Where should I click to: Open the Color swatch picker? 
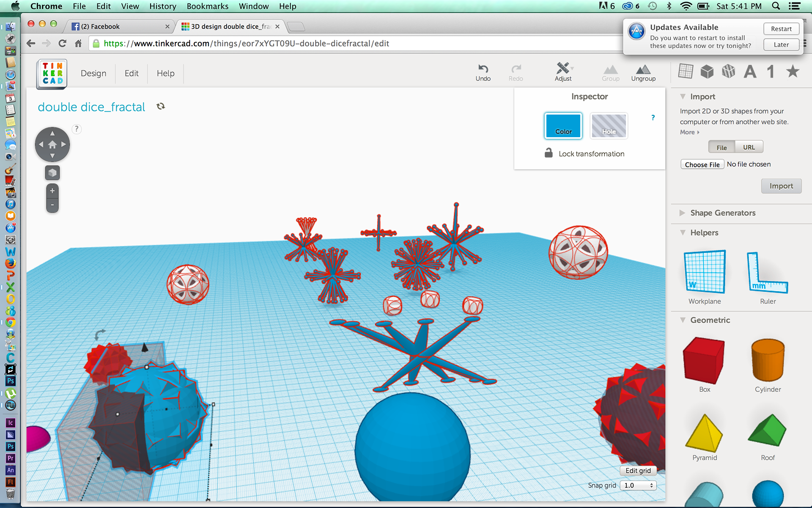click(563, 126)
